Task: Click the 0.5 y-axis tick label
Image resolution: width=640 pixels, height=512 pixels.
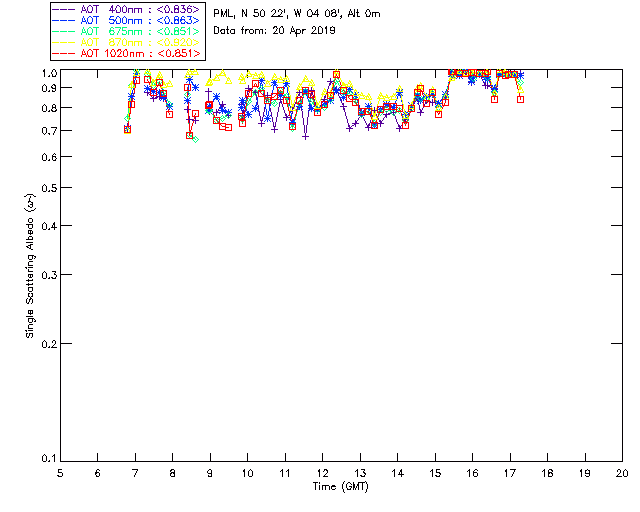Action: coord(49,188)
